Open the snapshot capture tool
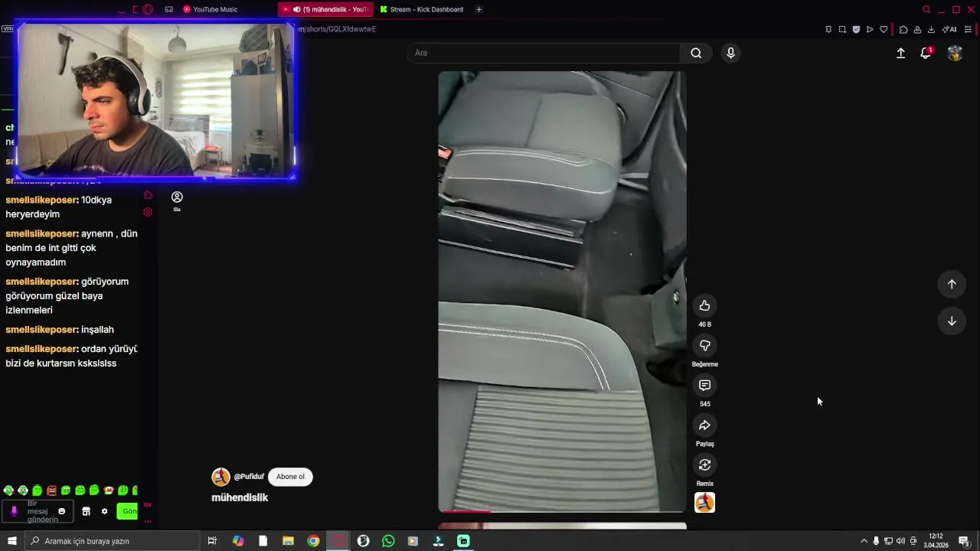The width and height of the screenshot is (980, 551). 842,29
